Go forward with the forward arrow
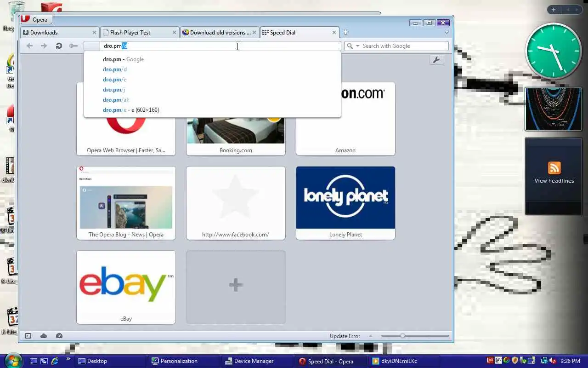Viewport: 588px width, 368px height. pos(44,46)
